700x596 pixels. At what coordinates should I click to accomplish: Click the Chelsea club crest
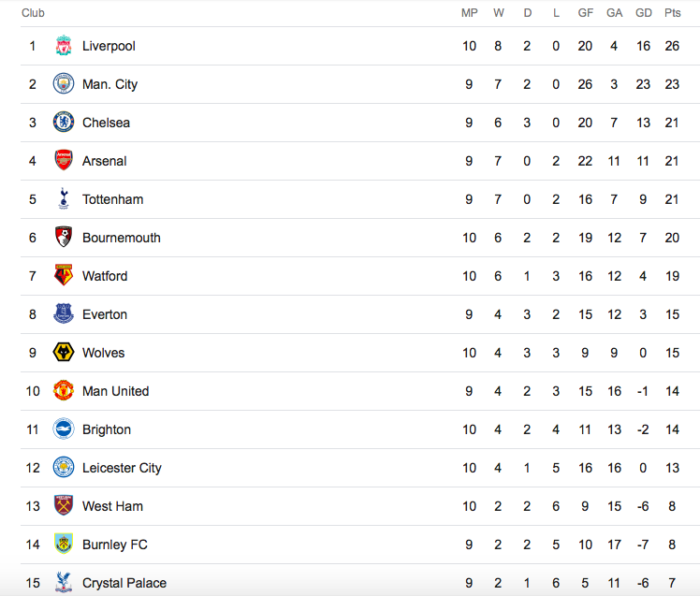(x=64, y=123)
